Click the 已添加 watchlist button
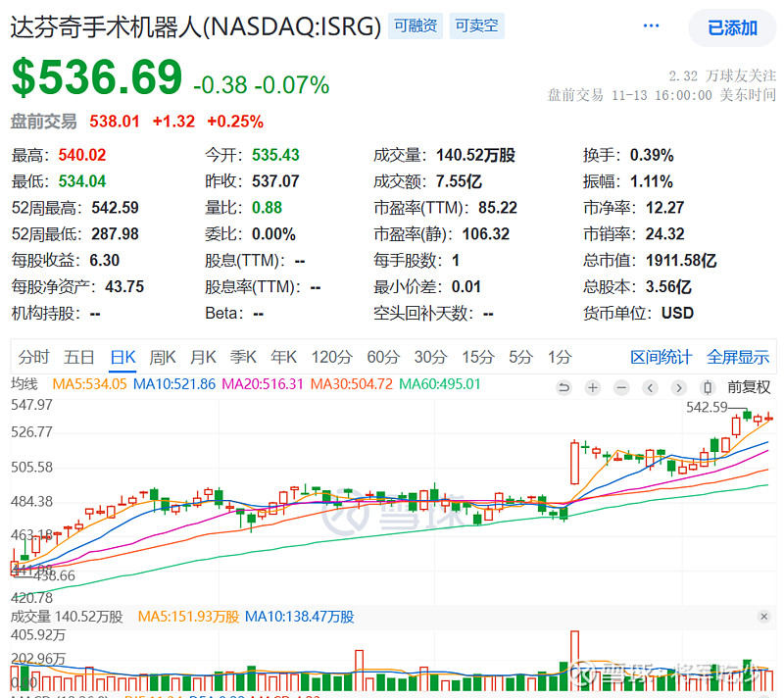 click(x=732, y=28)
